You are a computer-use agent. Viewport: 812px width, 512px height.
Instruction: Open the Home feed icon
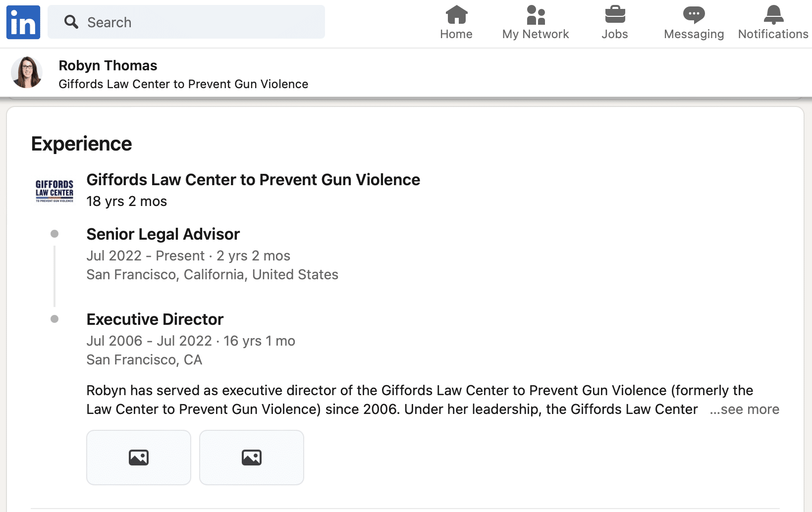tap(456, 15)
